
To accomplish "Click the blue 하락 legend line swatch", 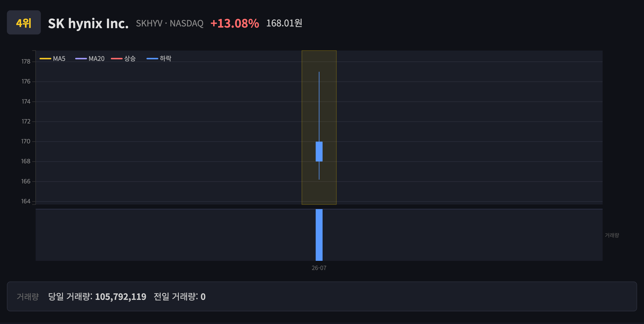I will click(152, 59).
